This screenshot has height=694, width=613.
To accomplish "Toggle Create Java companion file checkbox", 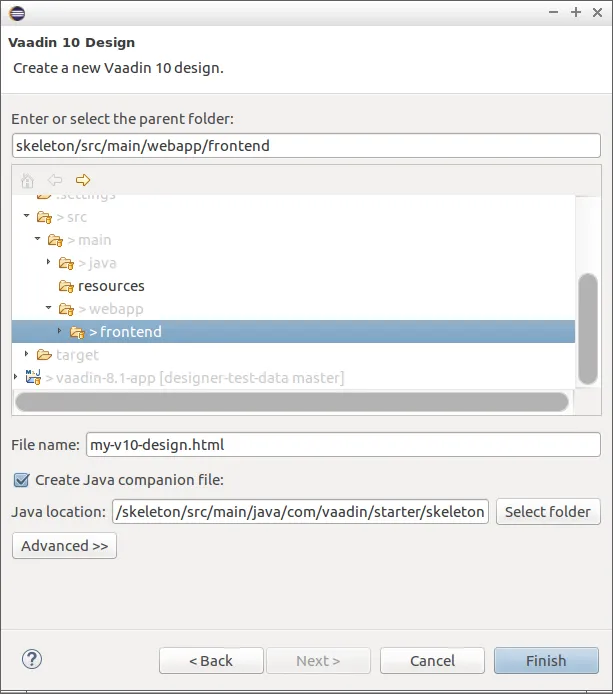I will pyautogui.click(x=21, y=480).
